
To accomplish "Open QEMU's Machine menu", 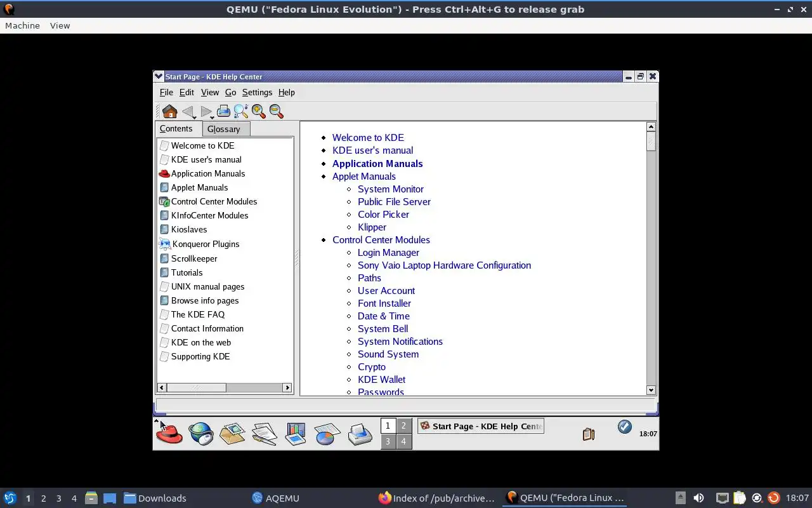I will 22,25.
